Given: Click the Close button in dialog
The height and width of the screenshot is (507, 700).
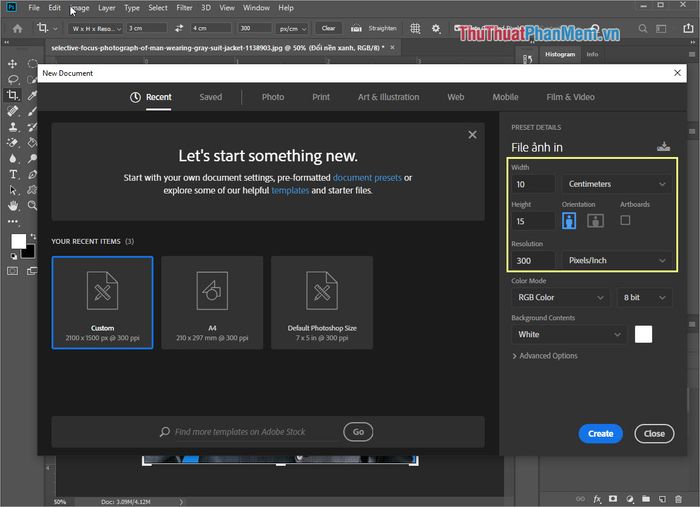Looking at the screenshot, I should pyautogui.click(x=654, y=434).
